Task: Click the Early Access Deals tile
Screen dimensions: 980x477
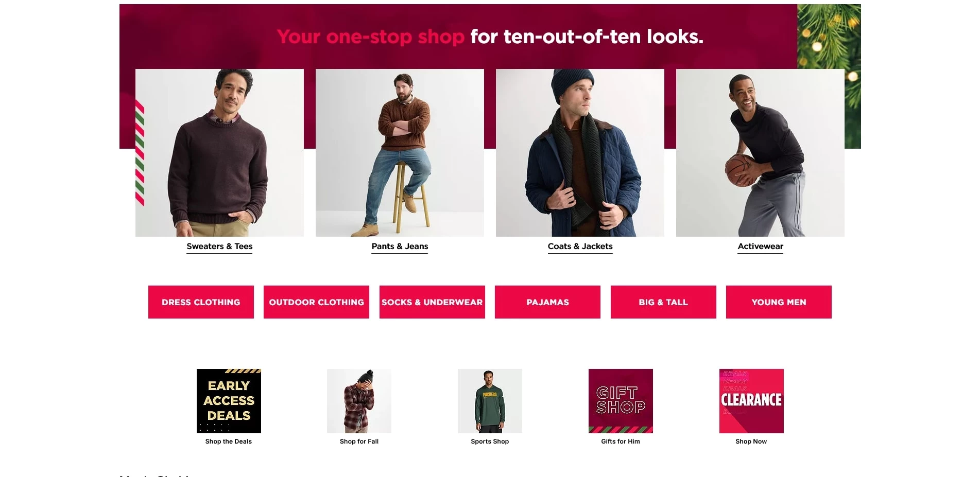Action: [228, 401]
